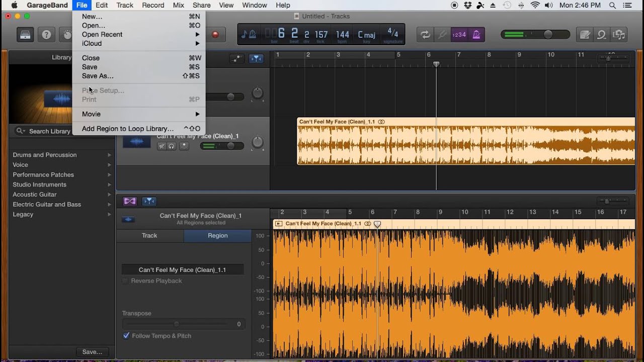Screen dimensions: 644x362
Task: Open the Apple menu
Action: coord(14,5)
